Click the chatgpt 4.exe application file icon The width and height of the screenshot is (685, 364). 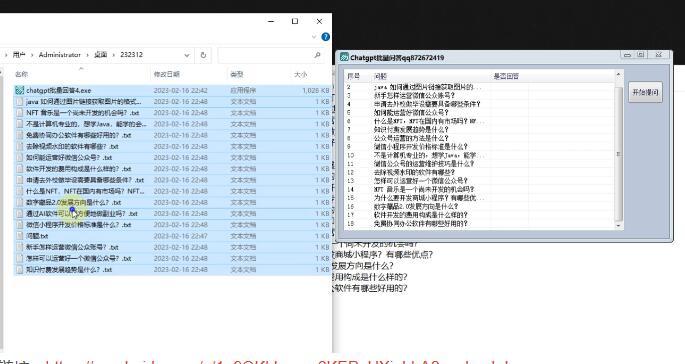click(19, 90)
